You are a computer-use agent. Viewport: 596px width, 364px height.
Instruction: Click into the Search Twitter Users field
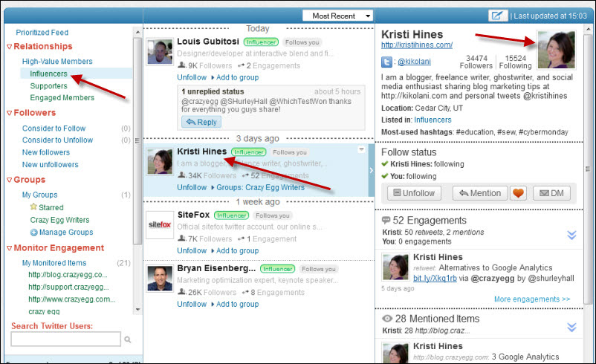point(65,339)
